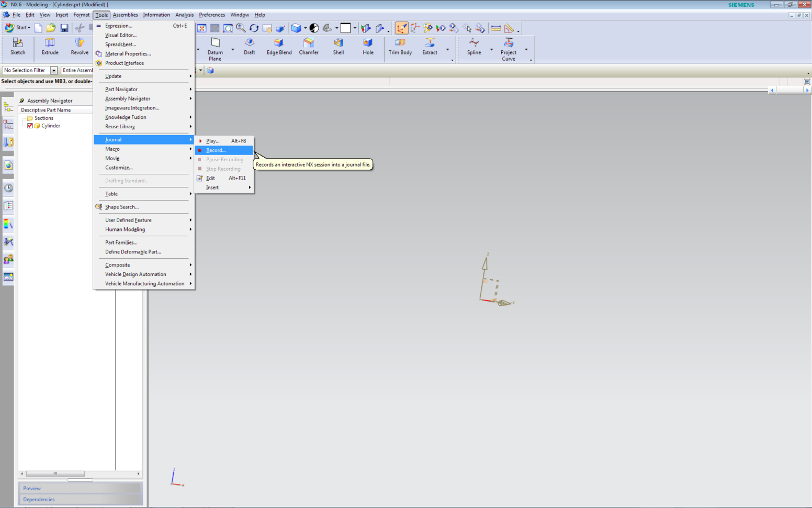812x508 pixels.
Task: Expand the Spline dropdown arrow
Action: [x=491, y=50]
